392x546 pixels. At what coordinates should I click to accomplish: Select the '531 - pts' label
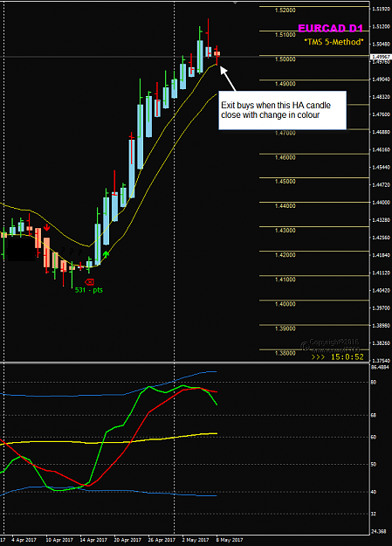tap(89, 290)
